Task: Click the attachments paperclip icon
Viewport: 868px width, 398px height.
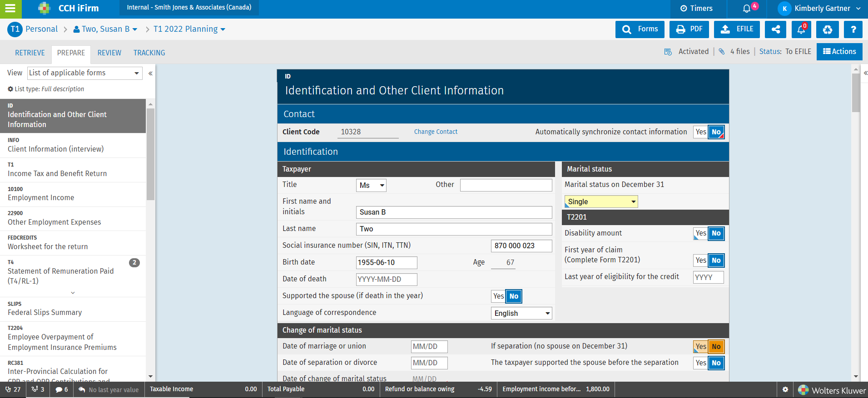Action: (721, 52)
